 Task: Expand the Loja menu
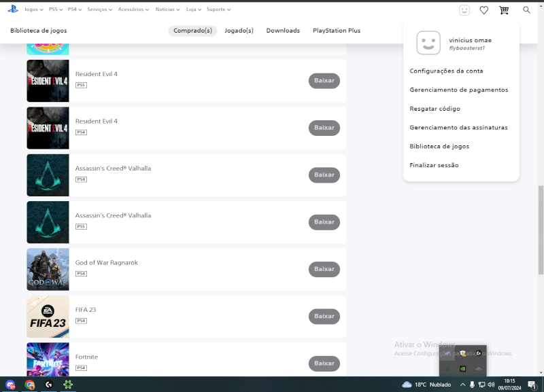194,10
